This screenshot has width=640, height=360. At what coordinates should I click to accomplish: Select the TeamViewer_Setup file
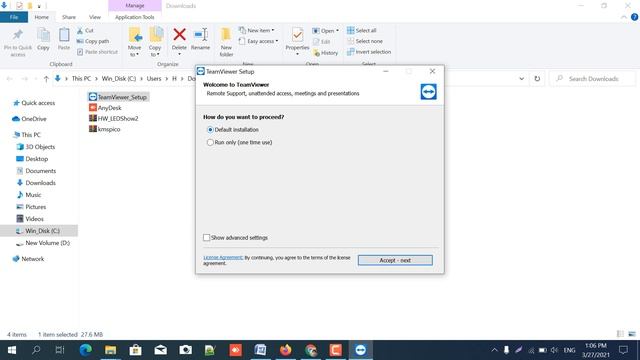click(x=118, y=97)
